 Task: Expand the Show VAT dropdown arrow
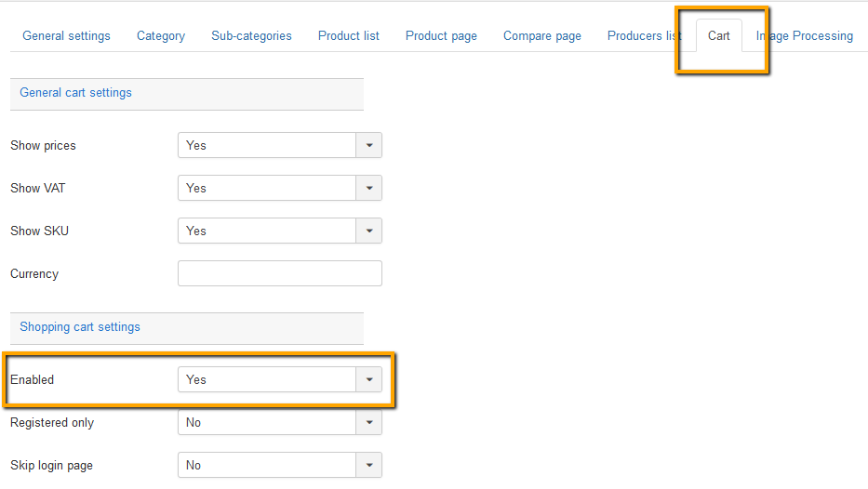click(x=368, y=188)
